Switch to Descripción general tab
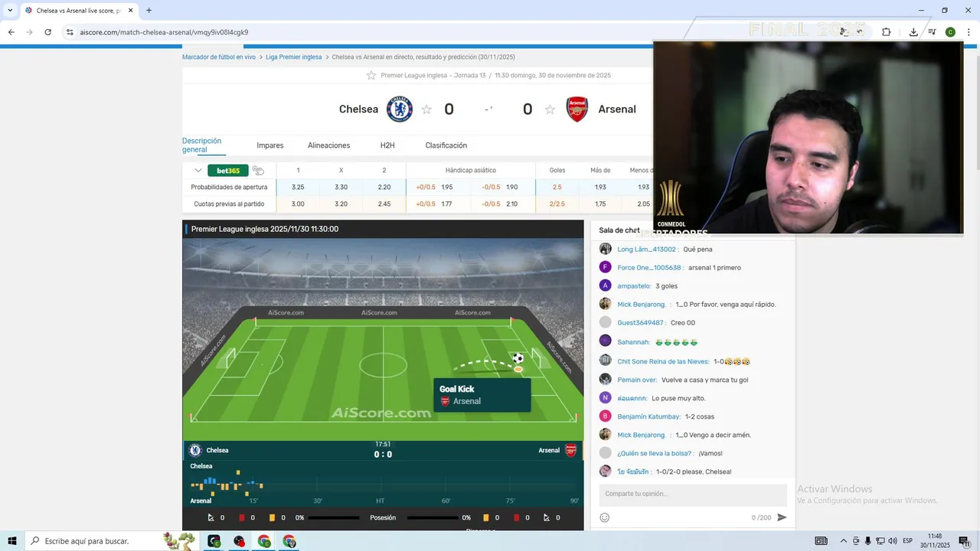This screenshot has width=980, height=551. (x=201, y=145)
